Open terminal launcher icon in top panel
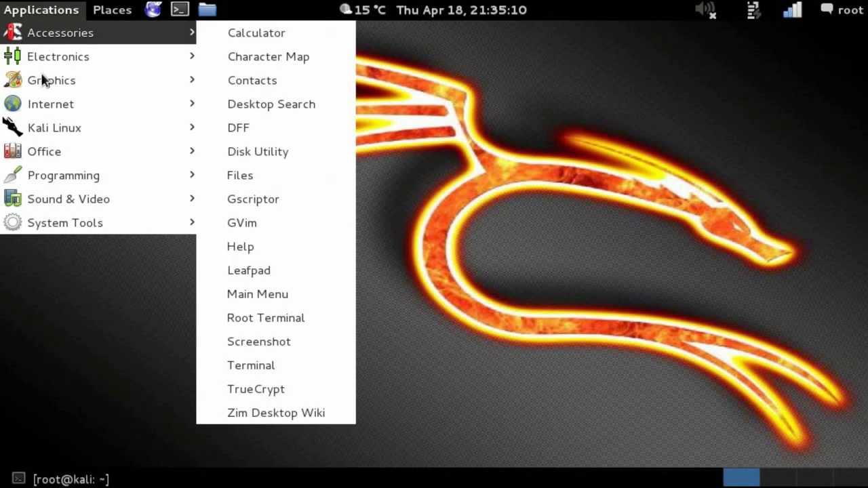Screen dimensions: 868x488 180,9
